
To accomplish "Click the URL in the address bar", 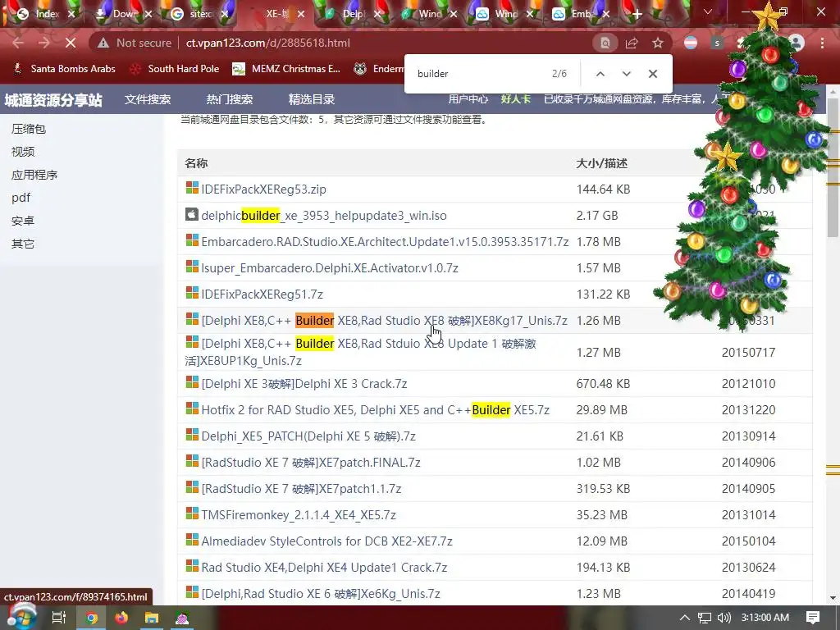I will point(268,43).
